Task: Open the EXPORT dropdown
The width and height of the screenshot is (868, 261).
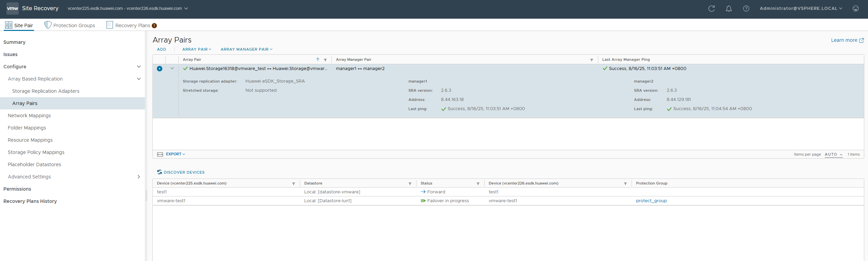Action: [176, 154]
